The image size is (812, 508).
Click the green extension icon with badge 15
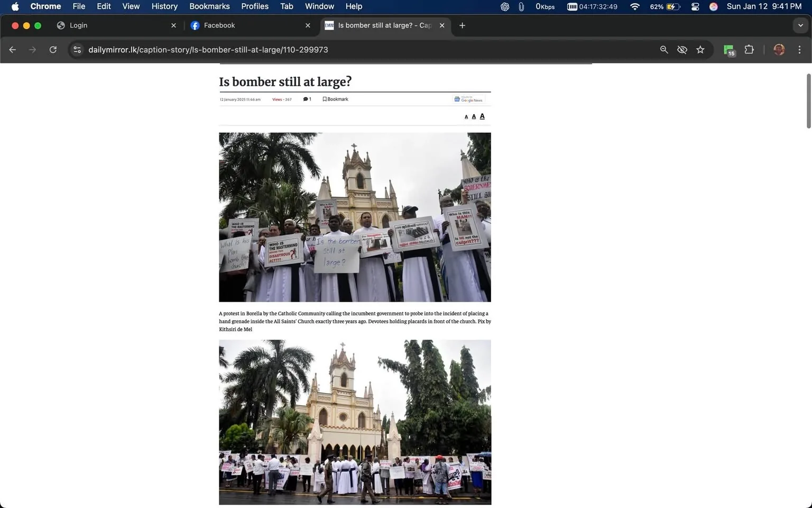[x=728, y=49]
